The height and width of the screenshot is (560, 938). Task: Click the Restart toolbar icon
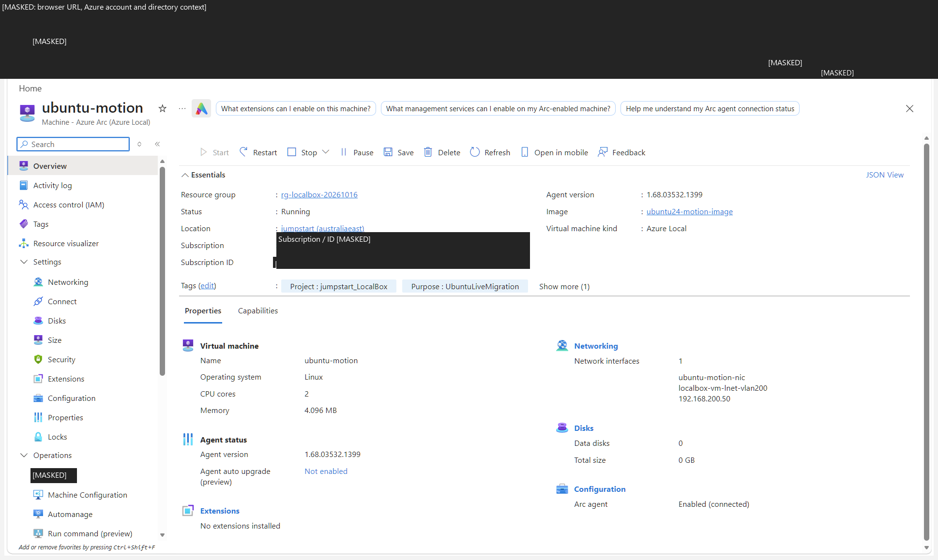(243, 152)
